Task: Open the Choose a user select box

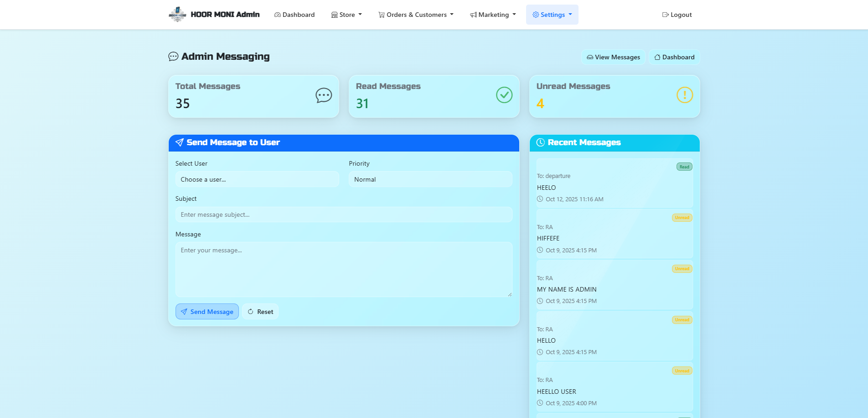Action: pyautogui.click(x=257, y=179)
